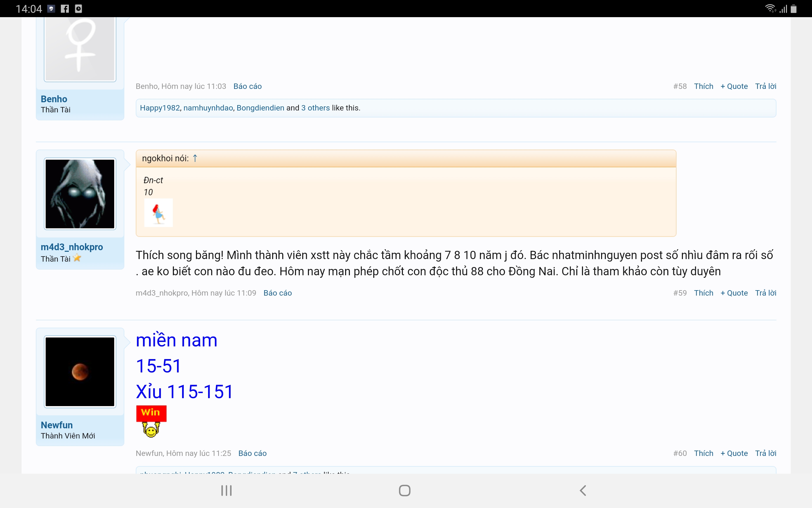Add post #59 to multi-quote
Image resolution: width=812 pixels, height=508 pixels.
734,293
